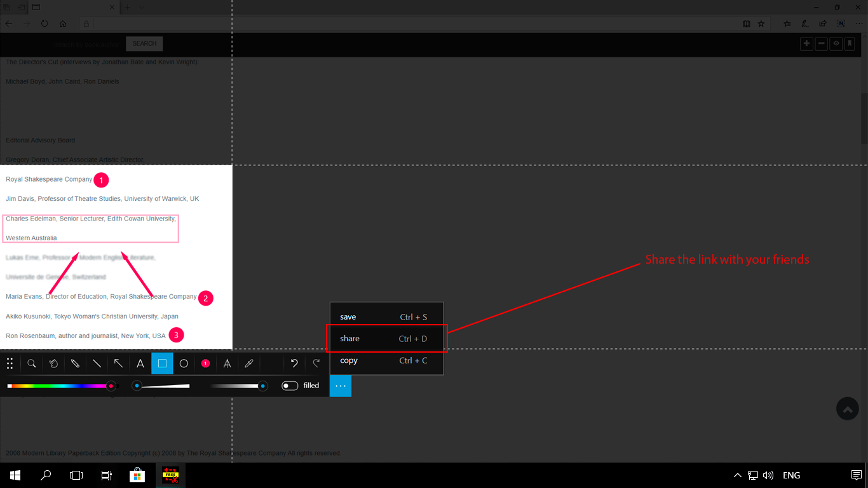
Task: Select the line tool in the annotation toolbar
Action: (97, 363)
